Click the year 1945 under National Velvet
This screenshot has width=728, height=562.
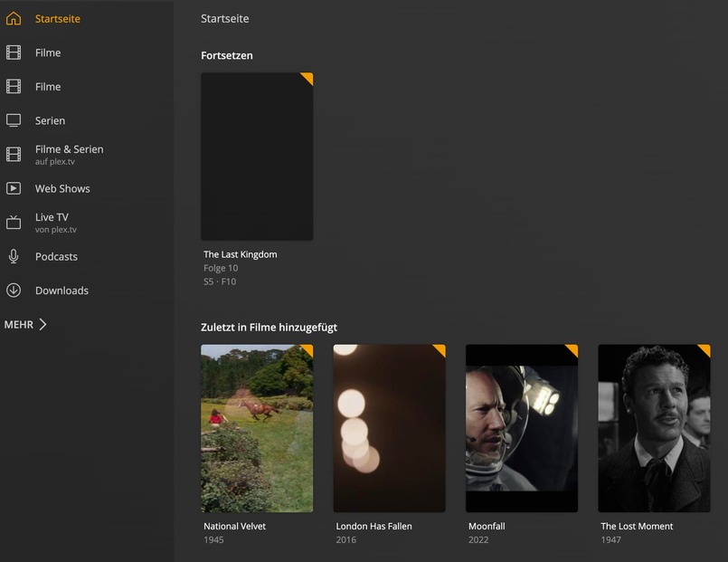213,539
